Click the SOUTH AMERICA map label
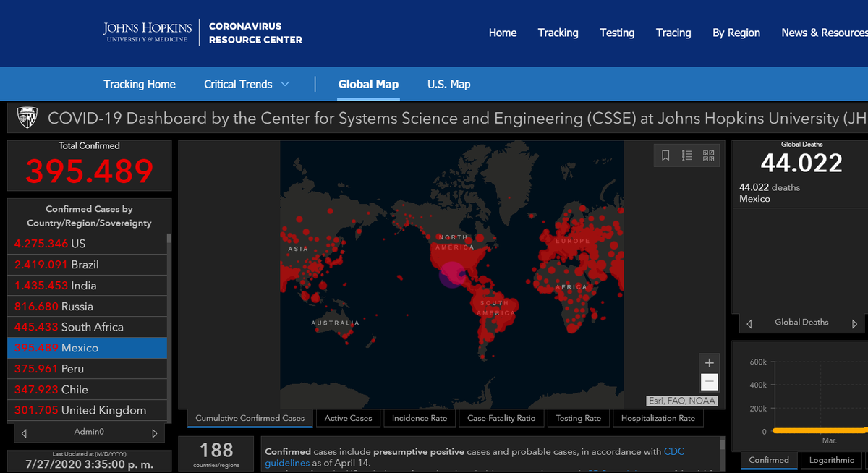The height and width of the screenshot is (473, 868). (495, 308)
